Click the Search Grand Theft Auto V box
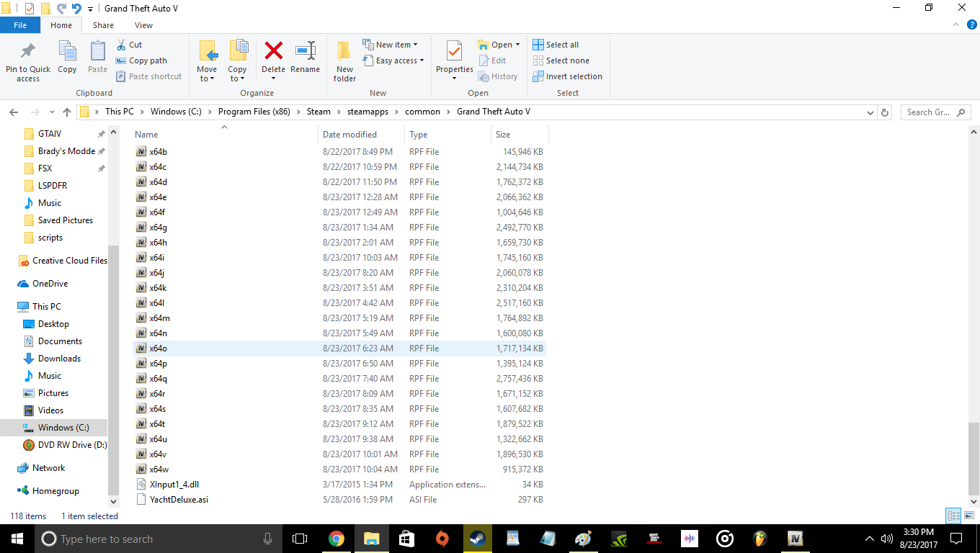The image size is (980, 553). pyautogui.click(x=930, y=112)
